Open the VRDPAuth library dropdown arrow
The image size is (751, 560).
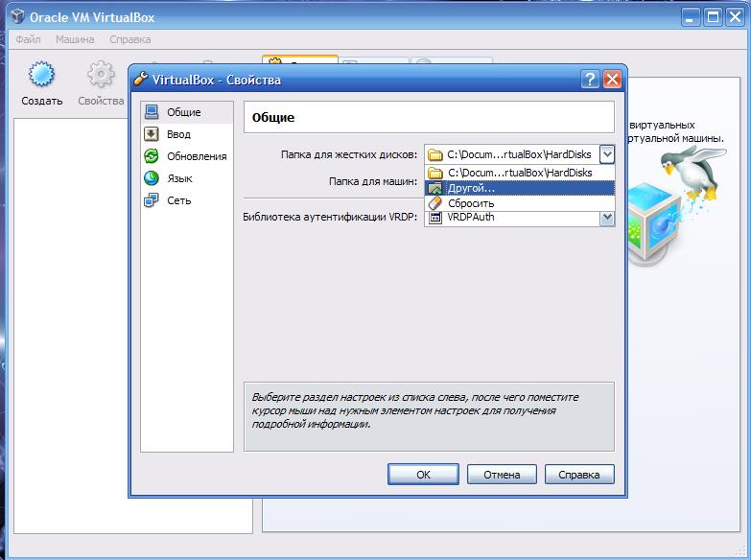pyautogui.click(x=607, y=218)
